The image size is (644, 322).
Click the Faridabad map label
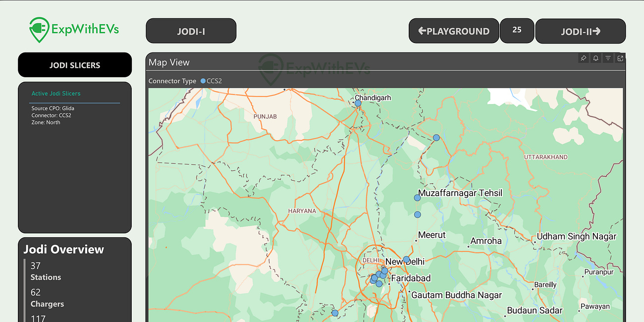[411, 278]
